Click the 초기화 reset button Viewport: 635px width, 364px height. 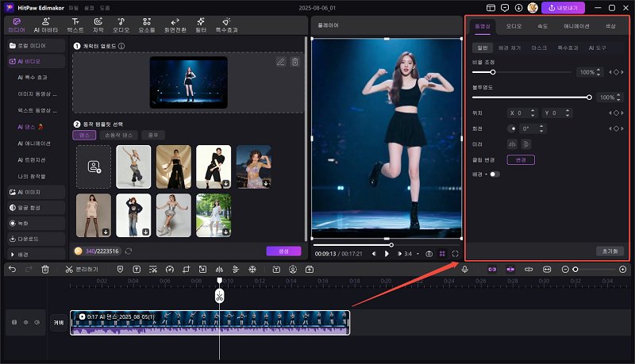610,251
